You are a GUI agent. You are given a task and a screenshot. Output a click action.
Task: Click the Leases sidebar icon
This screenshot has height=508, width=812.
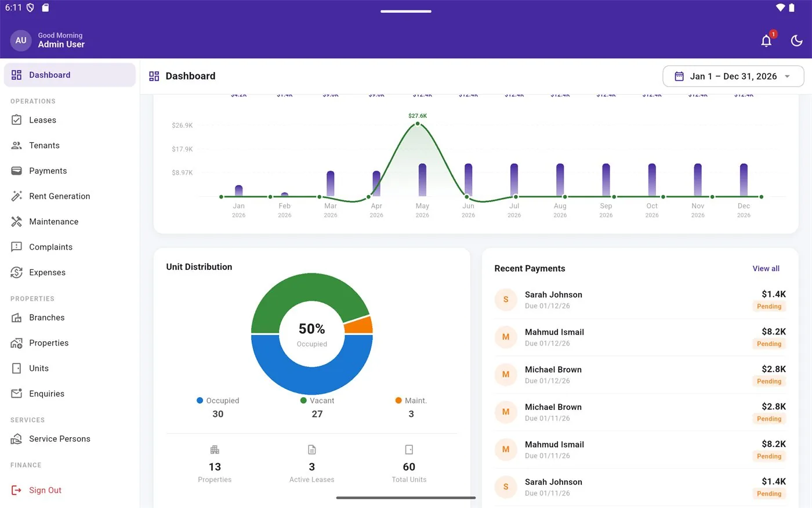pyautogui.click(x=17, y=120)
